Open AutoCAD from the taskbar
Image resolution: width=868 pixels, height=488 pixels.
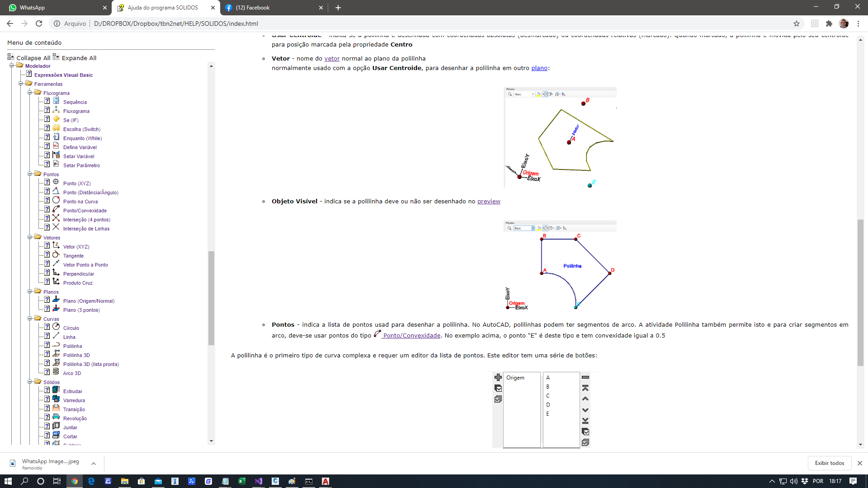(x=325, y=481)
